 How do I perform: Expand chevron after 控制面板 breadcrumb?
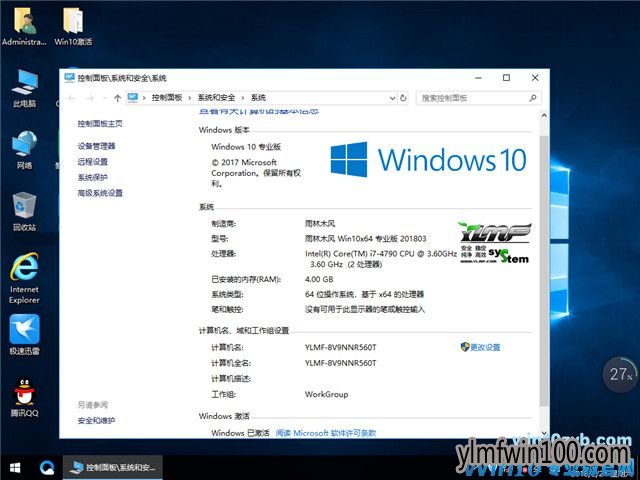click(189, 98)
